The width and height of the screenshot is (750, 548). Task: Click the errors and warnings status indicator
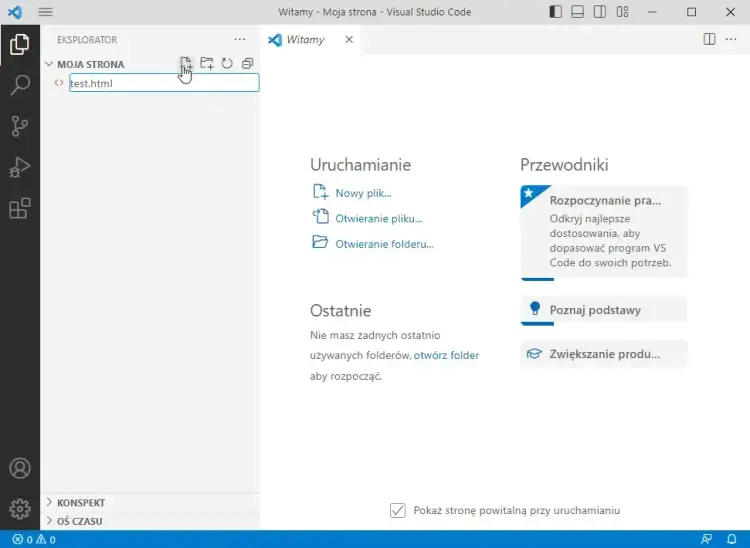click(x=34, y=539)
